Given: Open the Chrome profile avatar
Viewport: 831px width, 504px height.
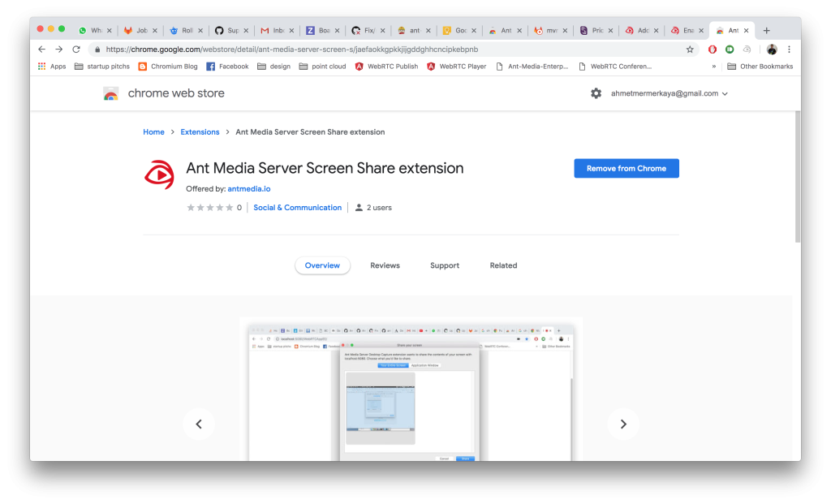Looking at the screenshot, I should point(772,50).
